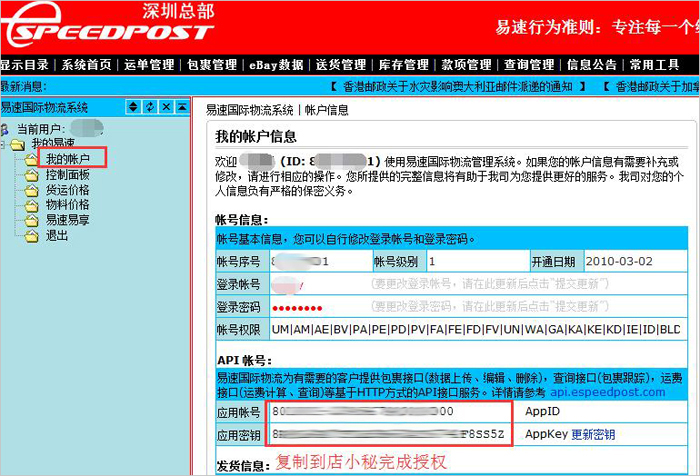Click the AppID label text

coord(542,411)
